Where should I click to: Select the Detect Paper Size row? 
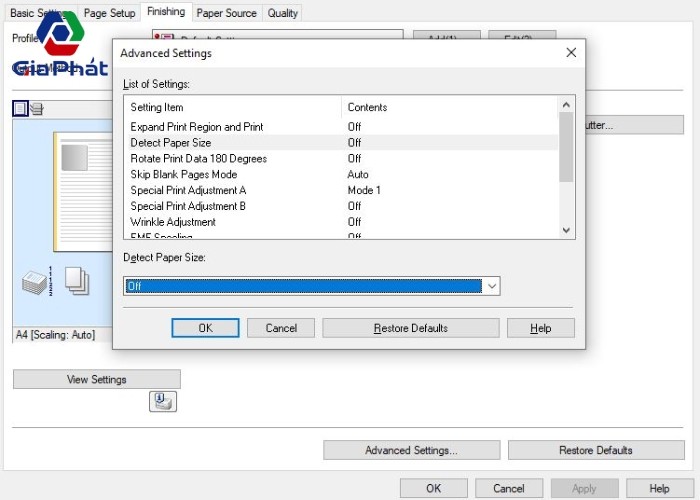coord(343,143)
